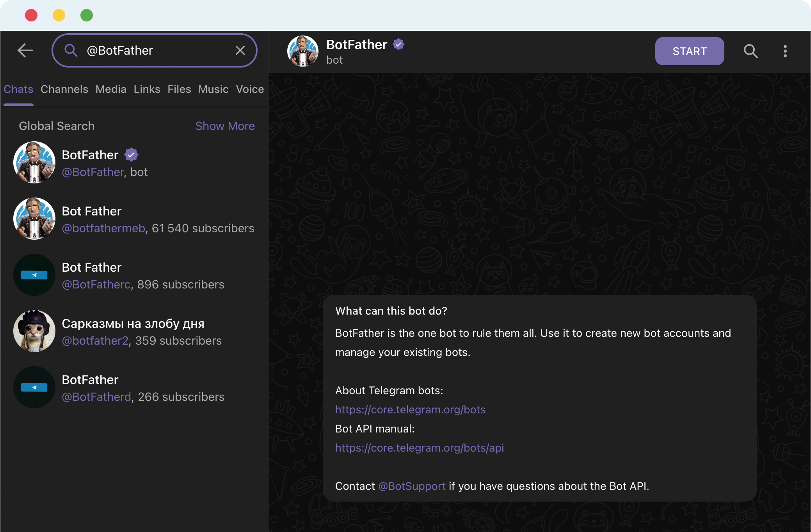Image resolution: width=811 pixels, height=532 pixels.
Task: Click the BotFather name in the chat header
Action: tap(357, 44)
